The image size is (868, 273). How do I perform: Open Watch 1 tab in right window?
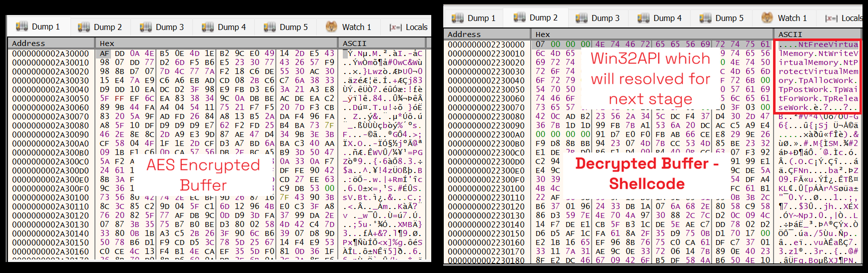[785, 18]
